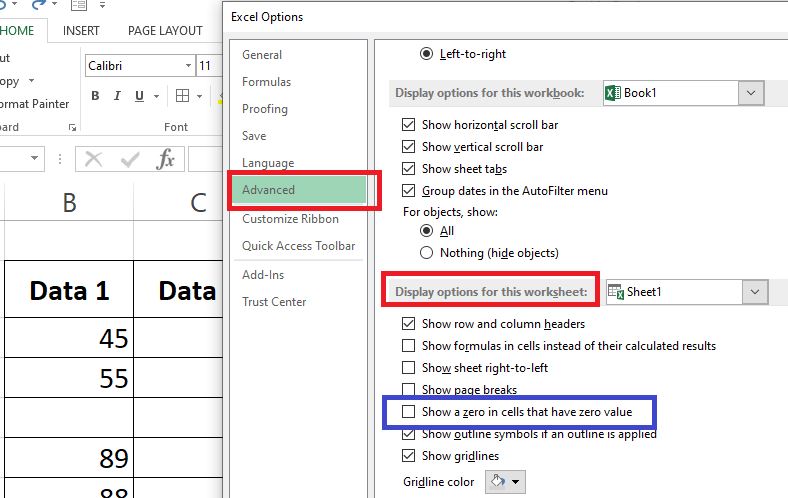Select cell containing 45
The height and width of the screenshot is (498, 788).
click(x=69, y=337)
